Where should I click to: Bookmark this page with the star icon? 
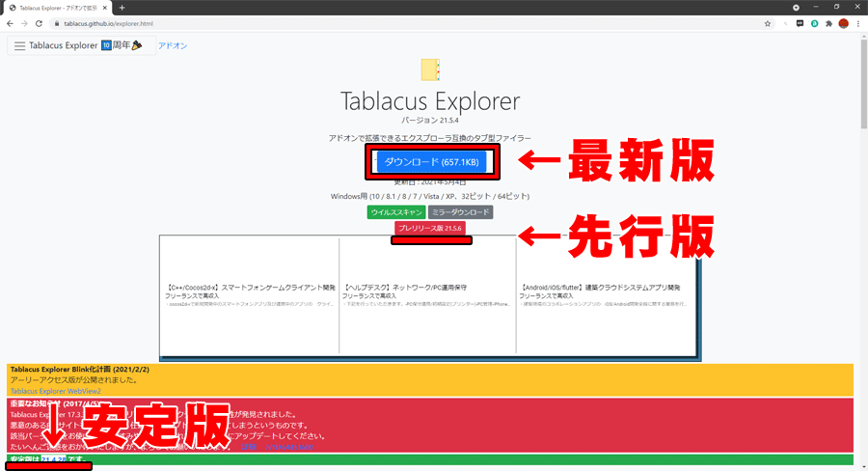(768, 24)
